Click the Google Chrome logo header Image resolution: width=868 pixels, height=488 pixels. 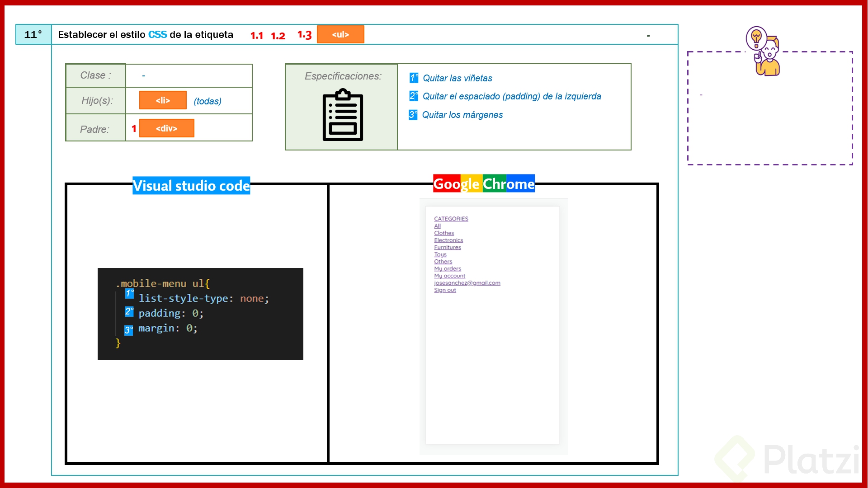(x=483, y=183)
